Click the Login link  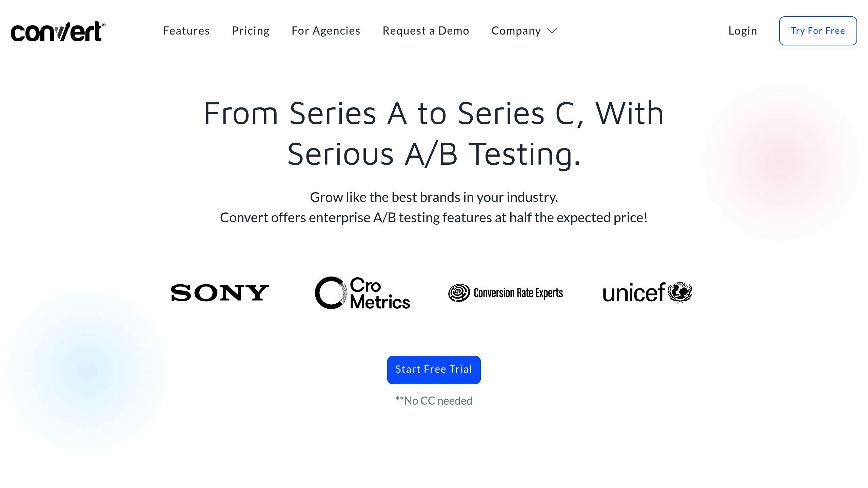[x=743, y=31]
